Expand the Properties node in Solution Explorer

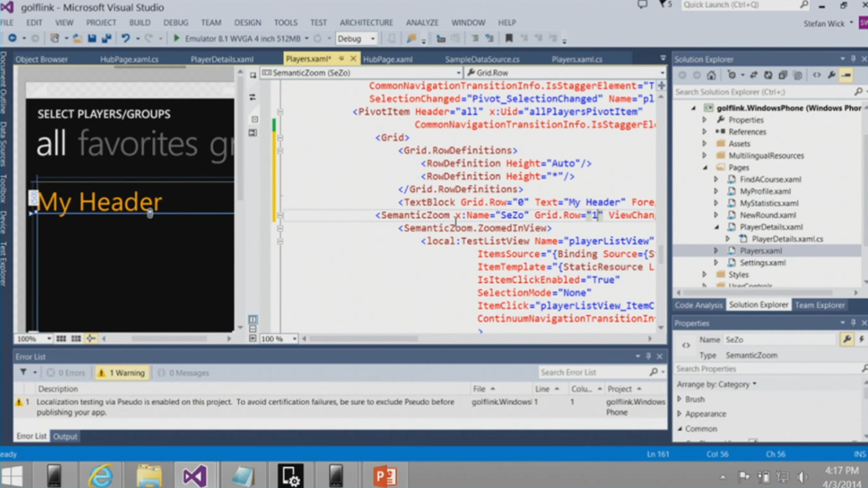click(704, 120)
